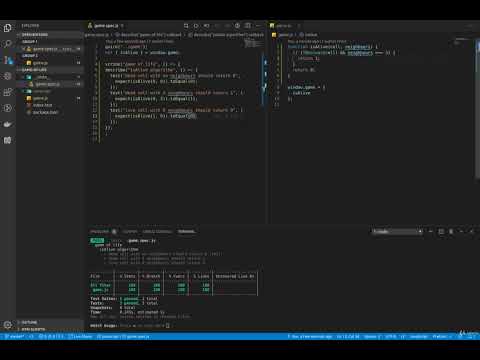Switch to Problems tab in bottom panel
Screen dimensions: 480x360
[99, 231]
